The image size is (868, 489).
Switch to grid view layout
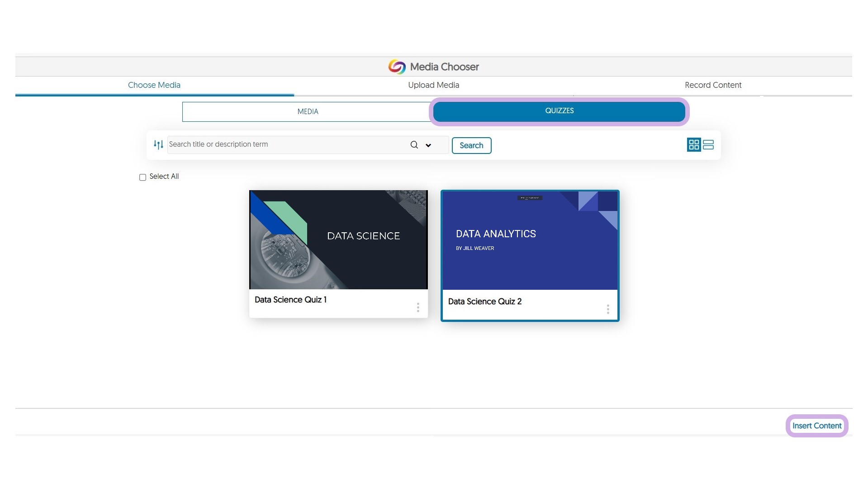(693, 145)
